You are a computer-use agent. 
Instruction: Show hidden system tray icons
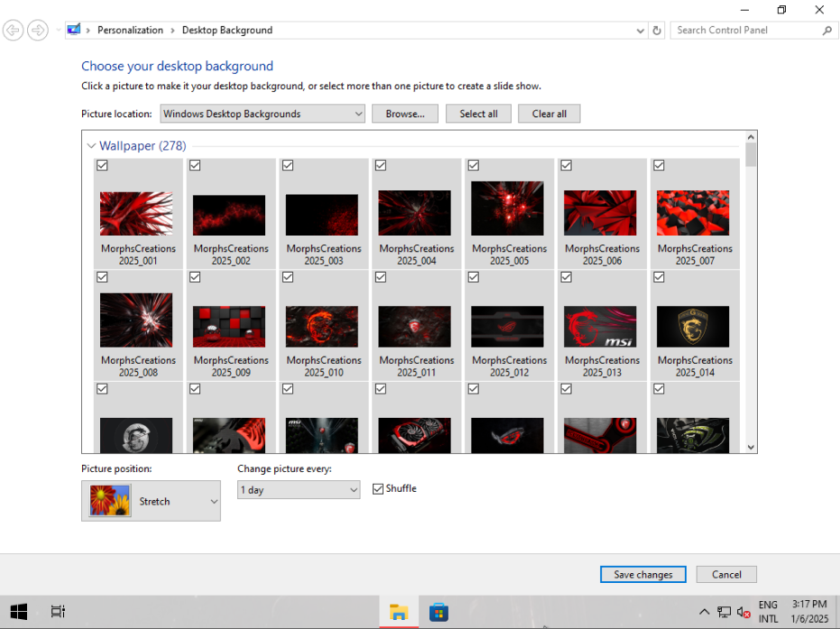[705, 612]
